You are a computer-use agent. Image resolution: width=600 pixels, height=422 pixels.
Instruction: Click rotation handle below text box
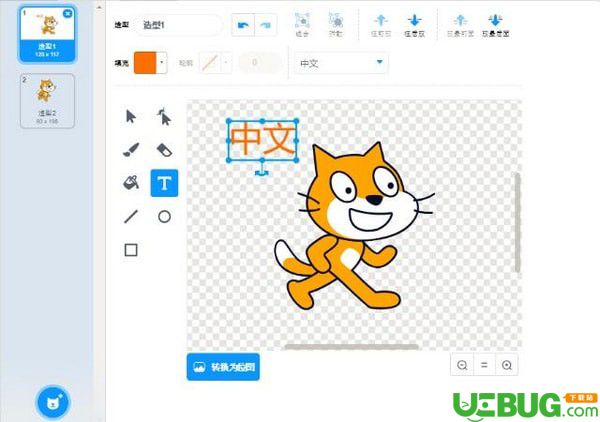(262, 172)
